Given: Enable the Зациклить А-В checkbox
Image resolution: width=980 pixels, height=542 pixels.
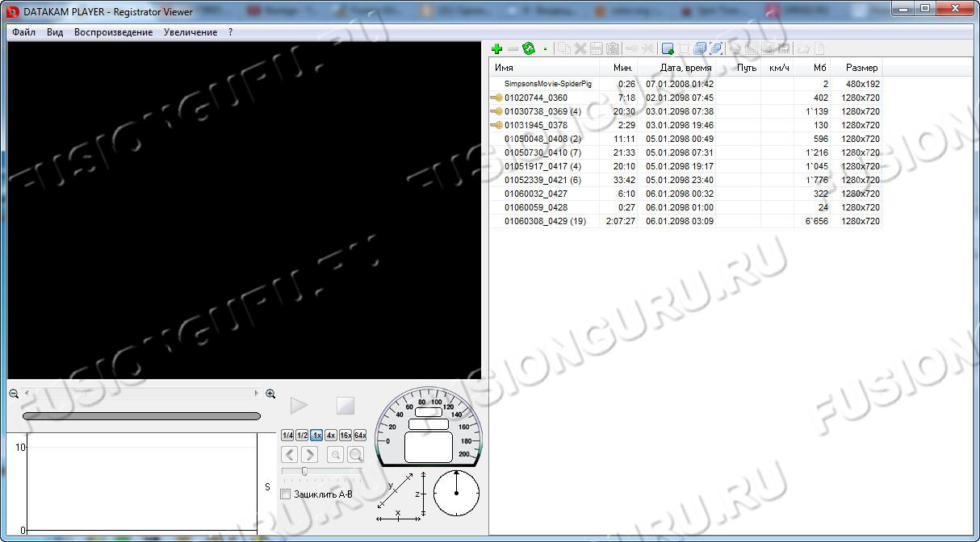Looking at the screenshot, I should coord(285,494).
